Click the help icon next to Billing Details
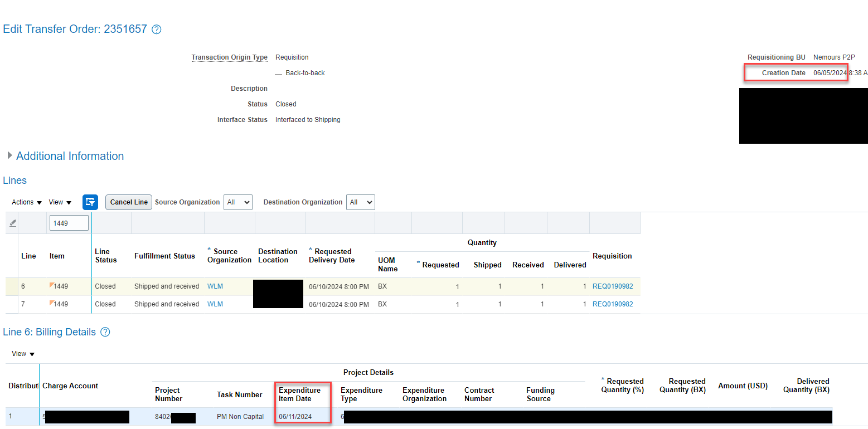 [x=105, y=332]
